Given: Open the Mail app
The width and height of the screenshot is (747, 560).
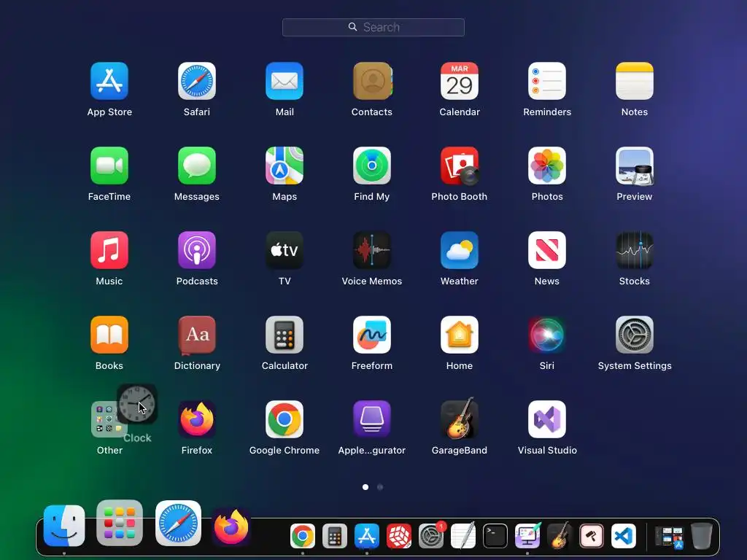Looking at the screenshot, I should [285, 81].
